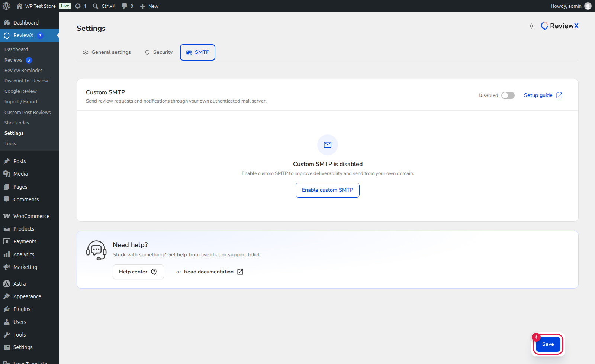The image size is (595, 364).
Task: Click the Appearance brush icon
Action: pyautogui.click(x=7, y=296)
